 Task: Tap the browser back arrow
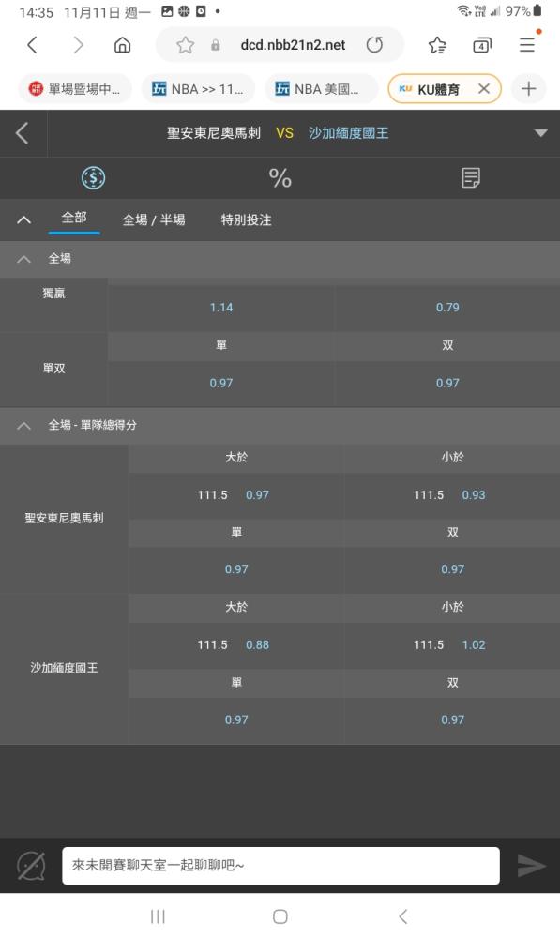click(32, 45)
